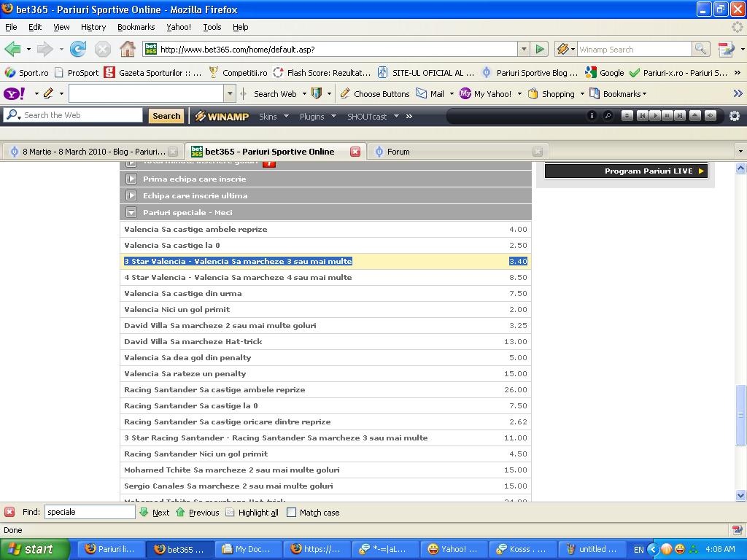747x560 pixels.
Task: Go back with the green Back arrow
Action: pos(13,49)
